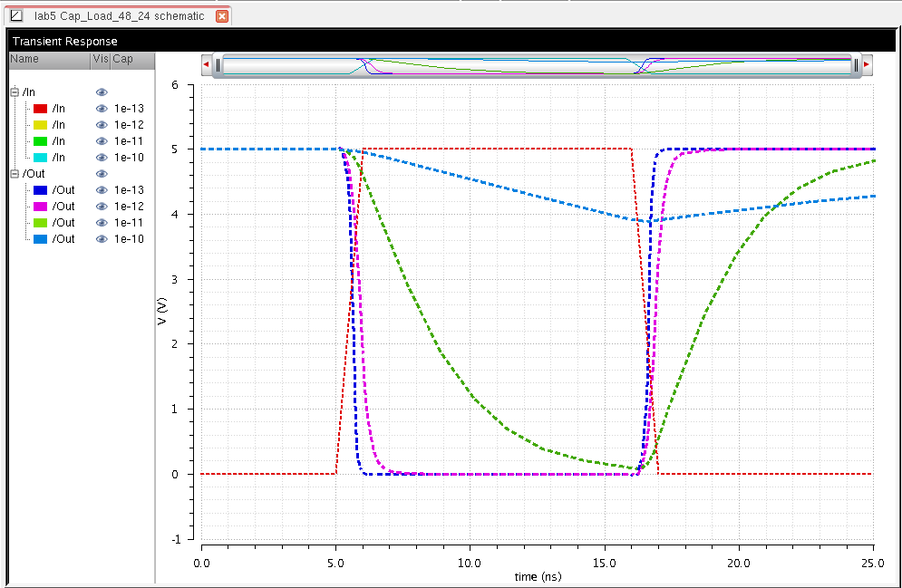Close the lab5 Cap_Load_48_24 schematic tab
902x588 pixels.
[x=222, y=16]
